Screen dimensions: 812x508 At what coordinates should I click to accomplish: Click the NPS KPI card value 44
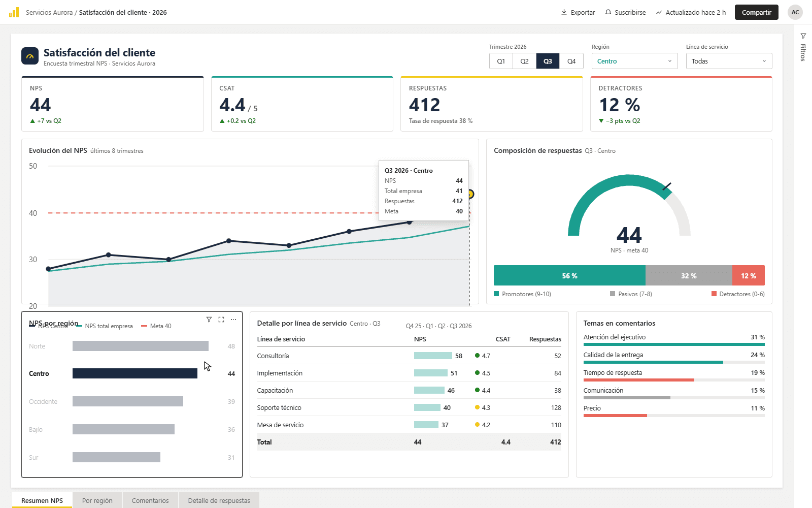(41, 105)
